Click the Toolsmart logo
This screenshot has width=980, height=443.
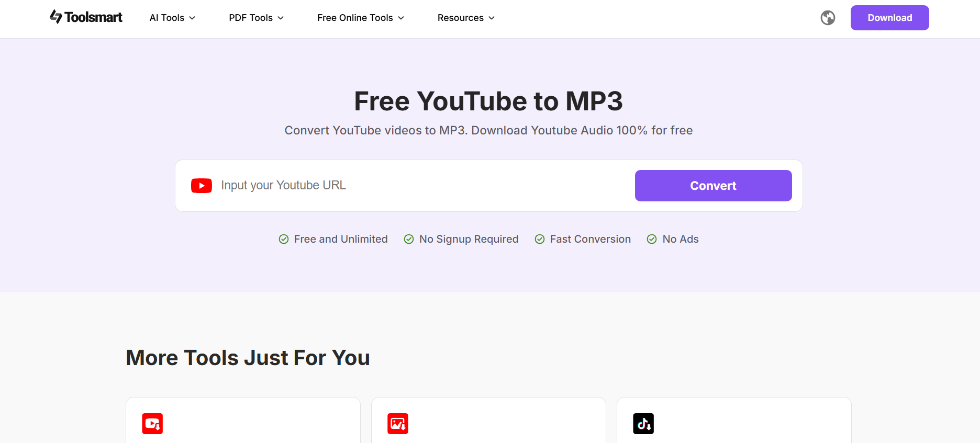(x=86, y=17)
